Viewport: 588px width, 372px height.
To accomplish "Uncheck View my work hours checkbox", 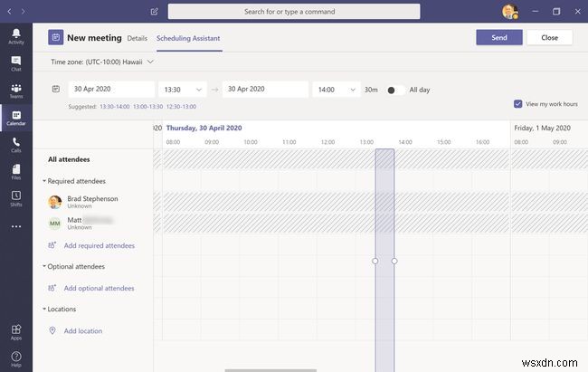I will pyautogui.click(x=517, y=104).
